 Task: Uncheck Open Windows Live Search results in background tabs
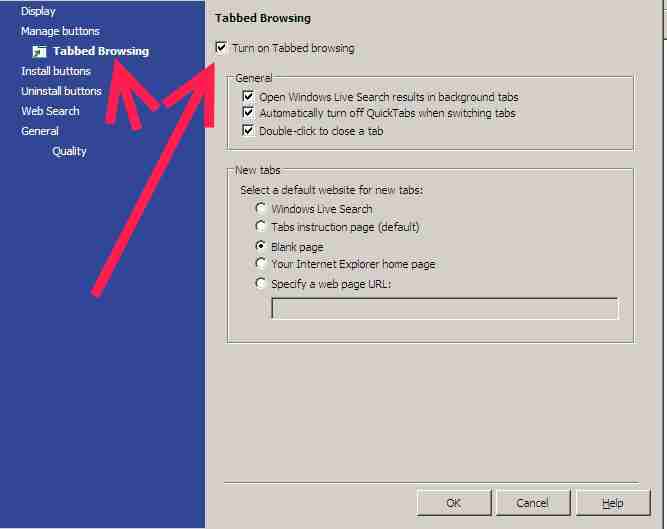248,96
